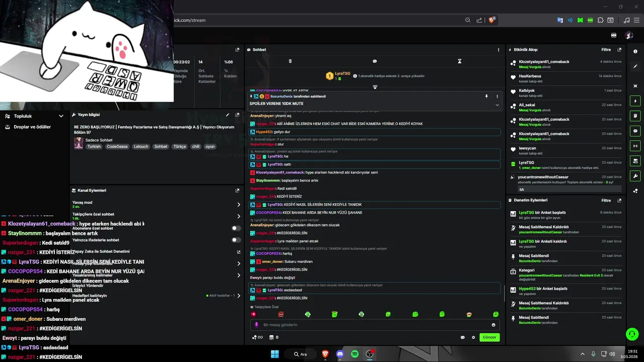
Task: Click the speech bubble icon in chat toolbar
Action: coord(374,61)
